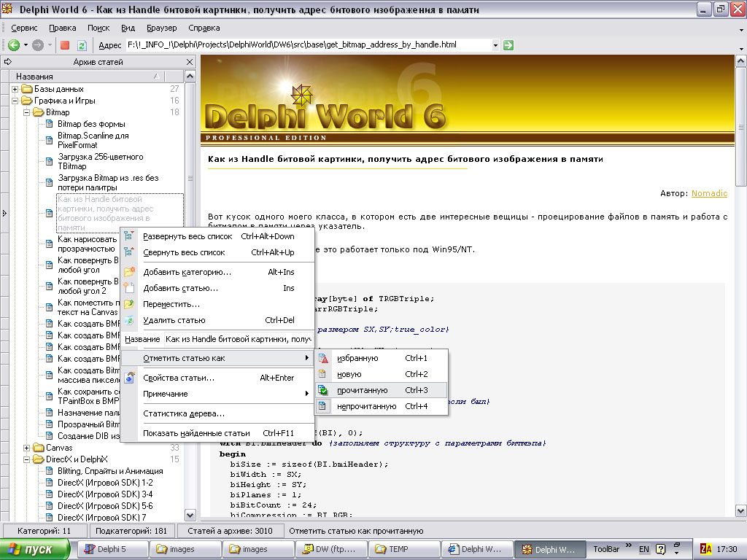Click the Название field in context menu
Viewport: 747px width, 560px height.
click(238, 339)
